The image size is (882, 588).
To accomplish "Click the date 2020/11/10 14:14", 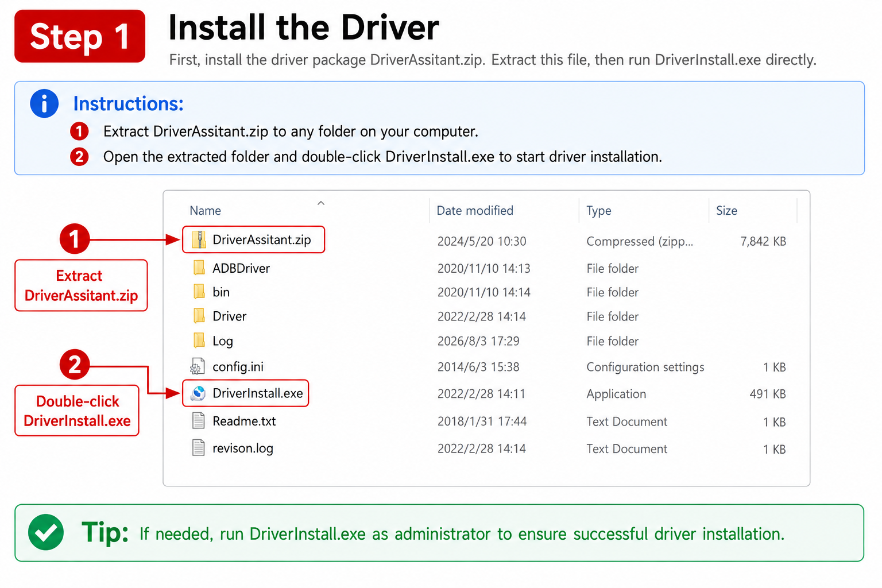I will tap(484, 292).
